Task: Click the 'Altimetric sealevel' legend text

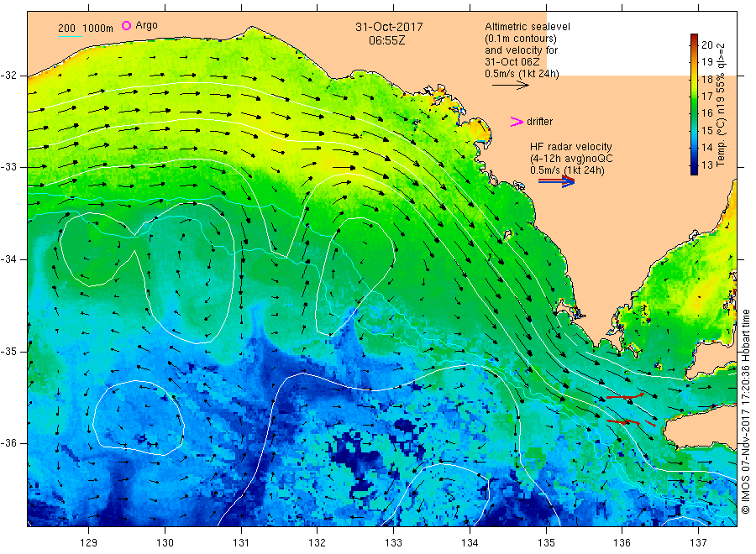Action: [x=527, y=27]
